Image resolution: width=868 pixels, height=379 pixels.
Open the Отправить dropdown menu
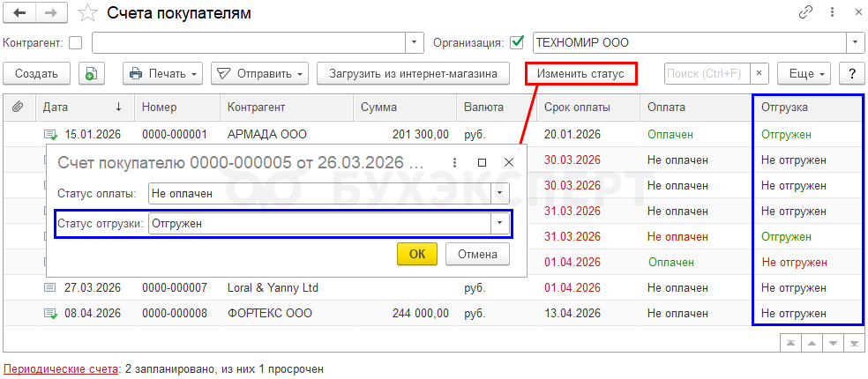259,73
